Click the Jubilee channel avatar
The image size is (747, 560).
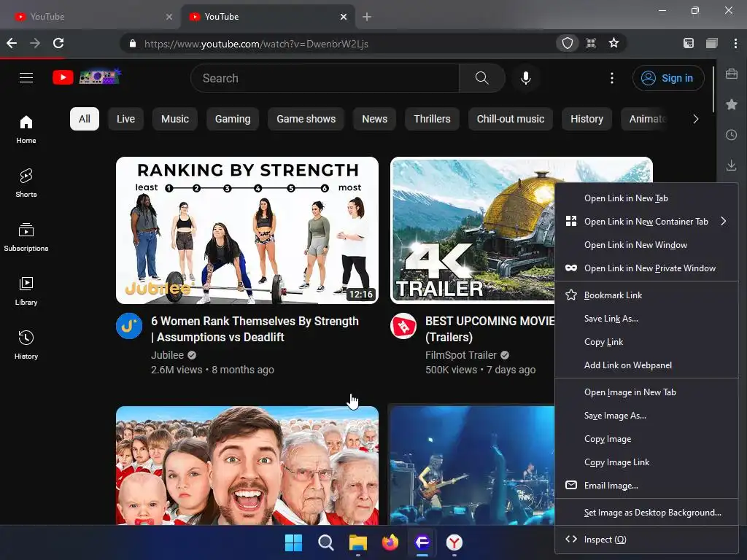(x=129, y=326)
